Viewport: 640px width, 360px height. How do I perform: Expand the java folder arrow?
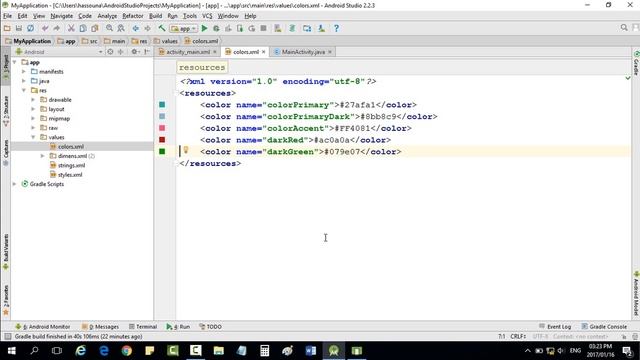point(24,81)
